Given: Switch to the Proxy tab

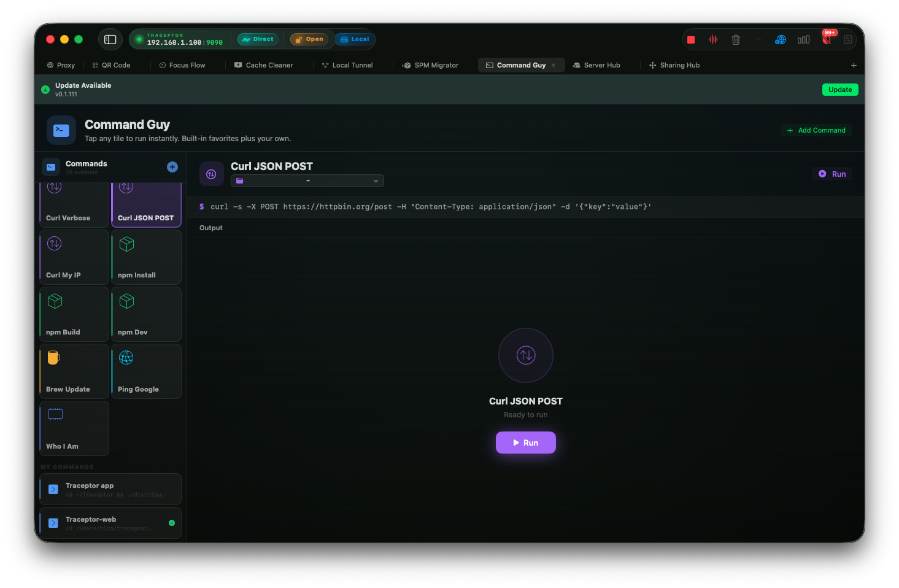Looking at the screenshot, I should pos(61,65).
